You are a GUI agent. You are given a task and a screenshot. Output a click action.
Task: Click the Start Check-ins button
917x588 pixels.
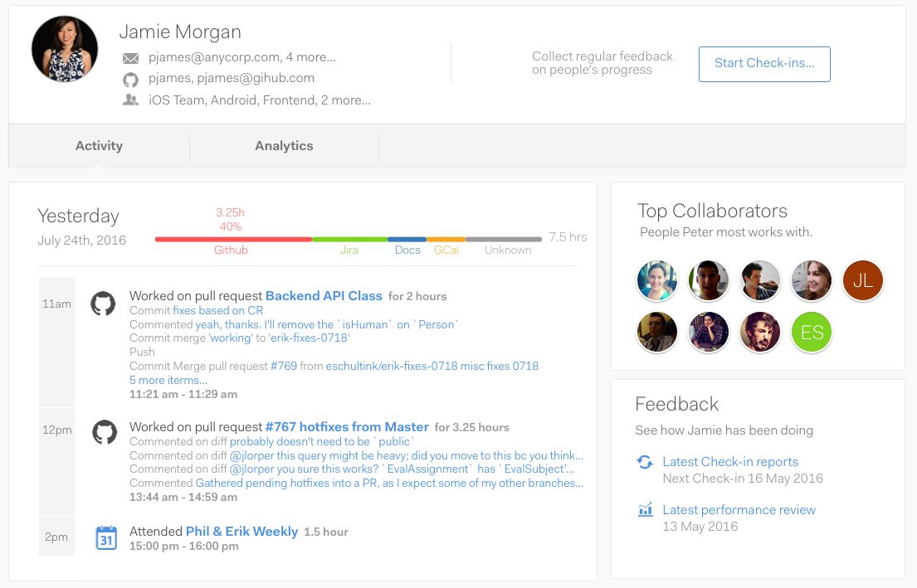[x=764, y=64]
